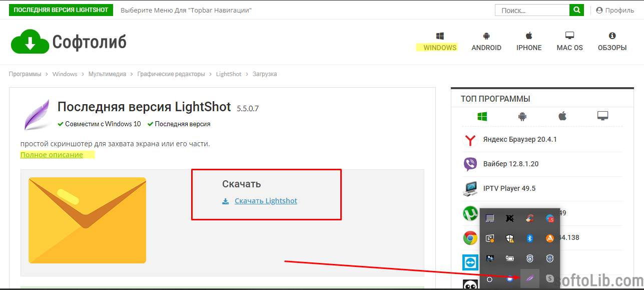
Task: Click the Bluetooth tray icon
Action: tap(530, 238)
